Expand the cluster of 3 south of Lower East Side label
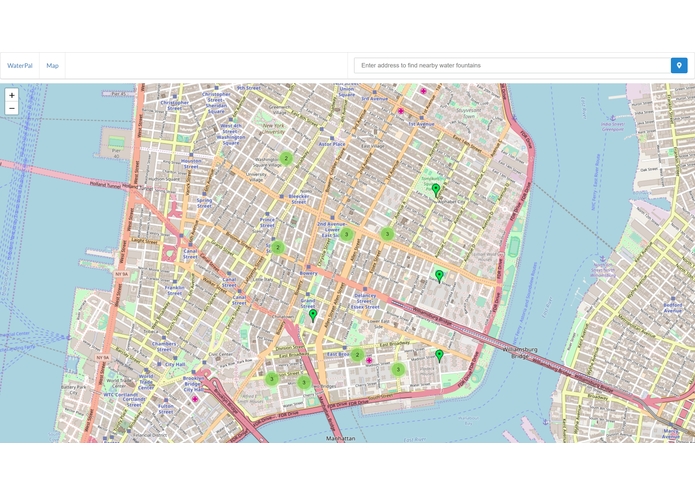The width and height of the screenshot is (695, 494). pos(398,369)
